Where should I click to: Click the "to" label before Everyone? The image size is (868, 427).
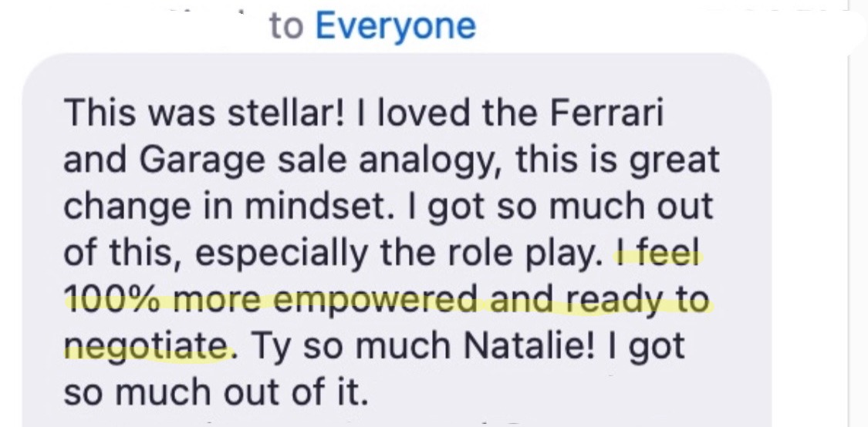(x=285, y=27)
